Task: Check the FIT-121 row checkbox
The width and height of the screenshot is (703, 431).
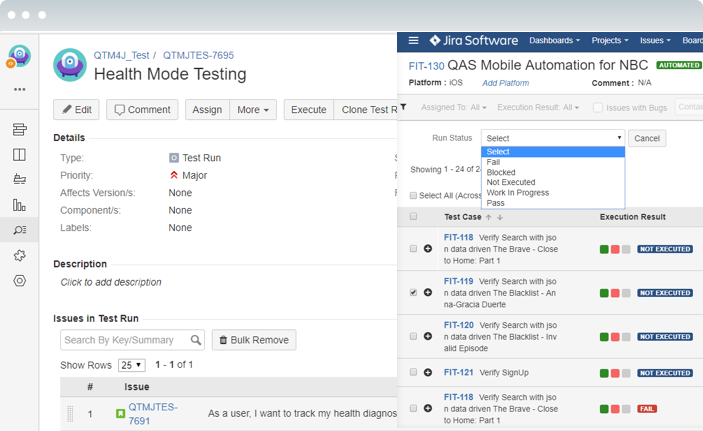Action: (413, 372)
